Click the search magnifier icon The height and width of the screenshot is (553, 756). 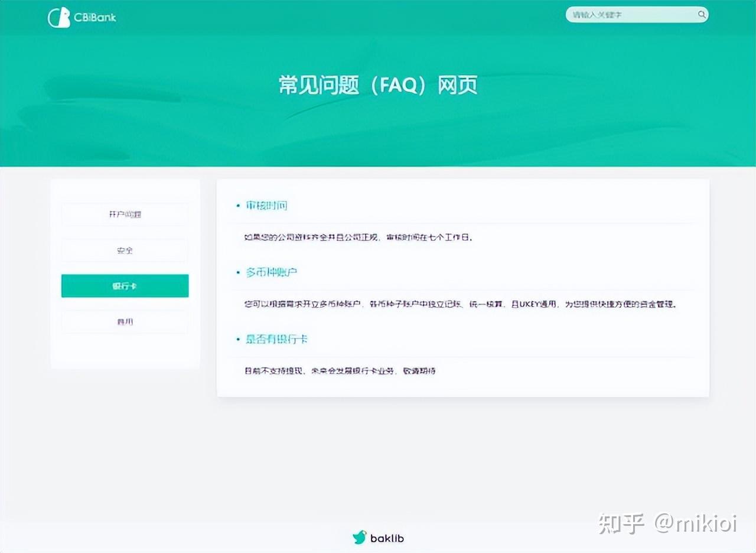[x=700, y=15]
